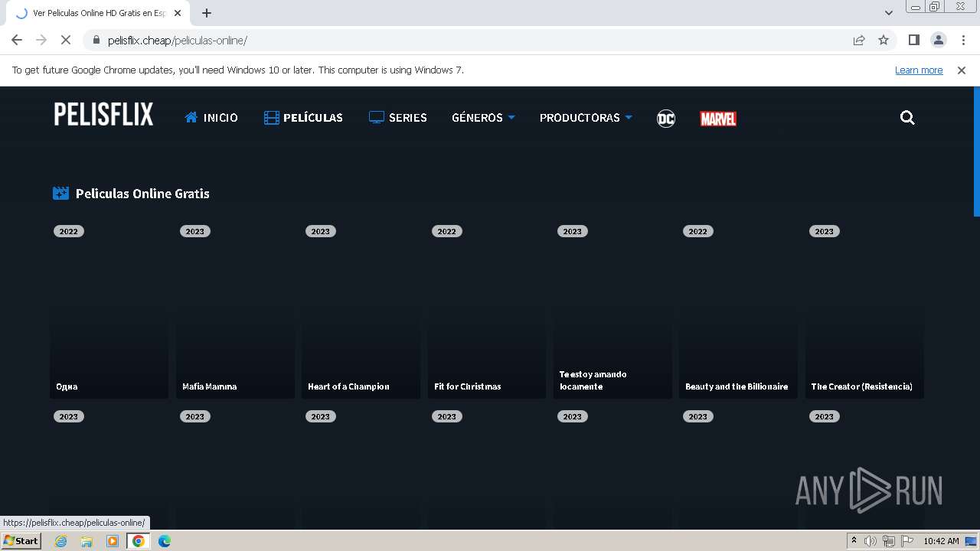Click the volume speaker tray icon

click(x=871, y=541)
